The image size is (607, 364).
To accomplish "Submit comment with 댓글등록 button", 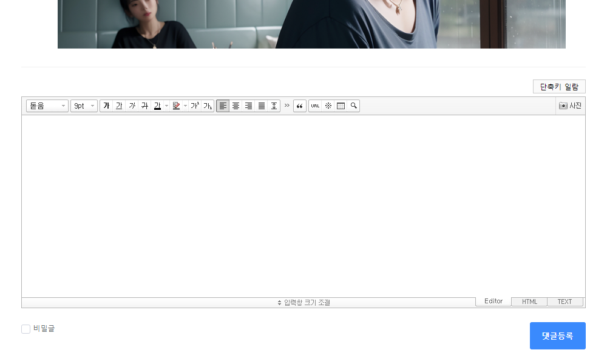I will pos(557,335).
